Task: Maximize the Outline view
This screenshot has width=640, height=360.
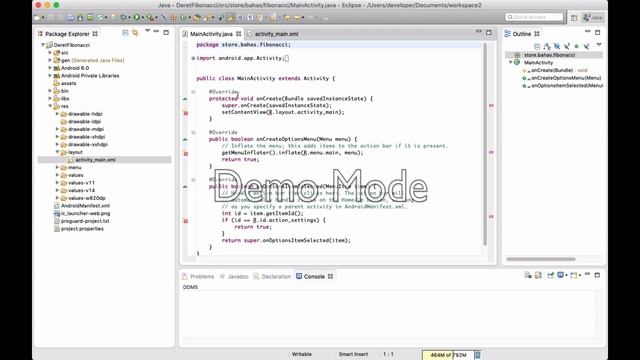Action: point(598,32)
